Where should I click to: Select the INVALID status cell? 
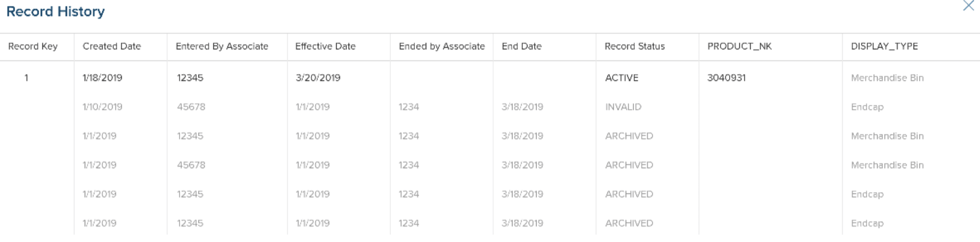click(x=623, y=107)
